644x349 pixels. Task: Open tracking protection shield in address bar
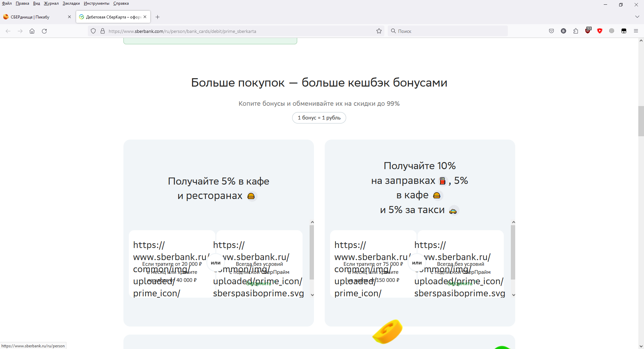93,31
